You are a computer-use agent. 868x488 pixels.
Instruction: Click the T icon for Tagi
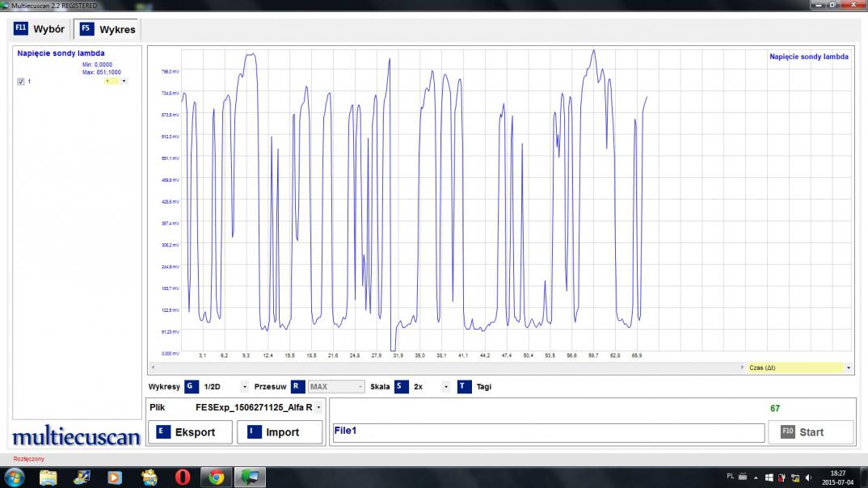[464, 387]
